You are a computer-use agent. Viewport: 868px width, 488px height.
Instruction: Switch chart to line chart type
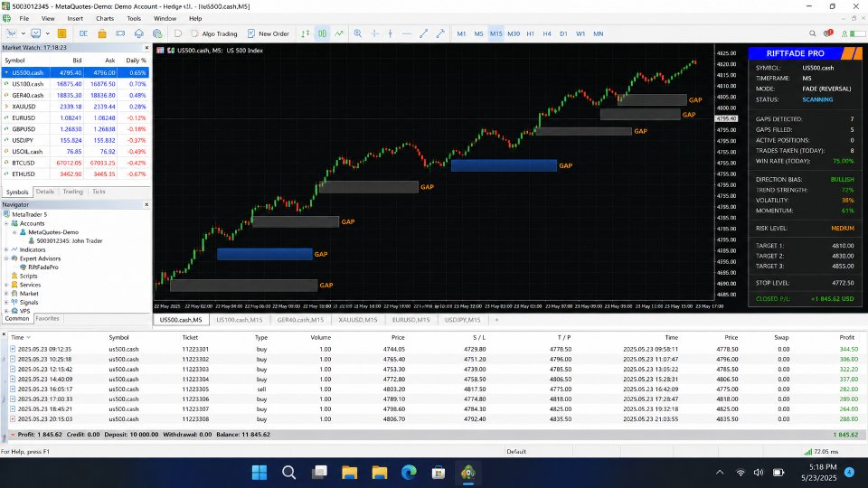(x=339, y=33)
